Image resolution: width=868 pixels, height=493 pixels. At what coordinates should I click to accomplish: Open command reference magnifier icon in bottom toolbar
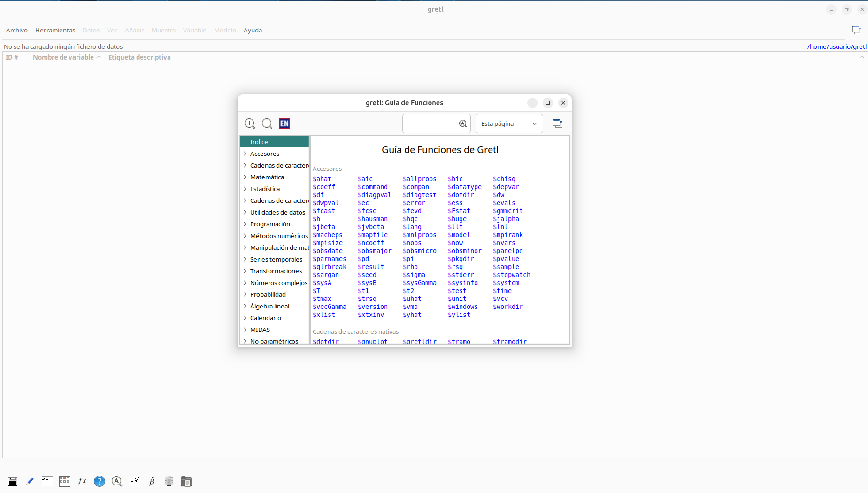pyautogui.click(x=117, y=481)
